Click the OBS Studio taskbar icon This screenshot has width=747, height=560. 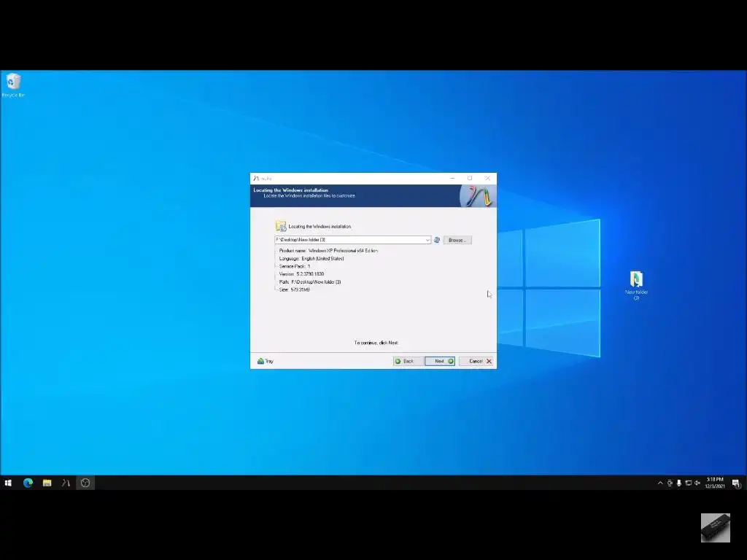[85, 483]
